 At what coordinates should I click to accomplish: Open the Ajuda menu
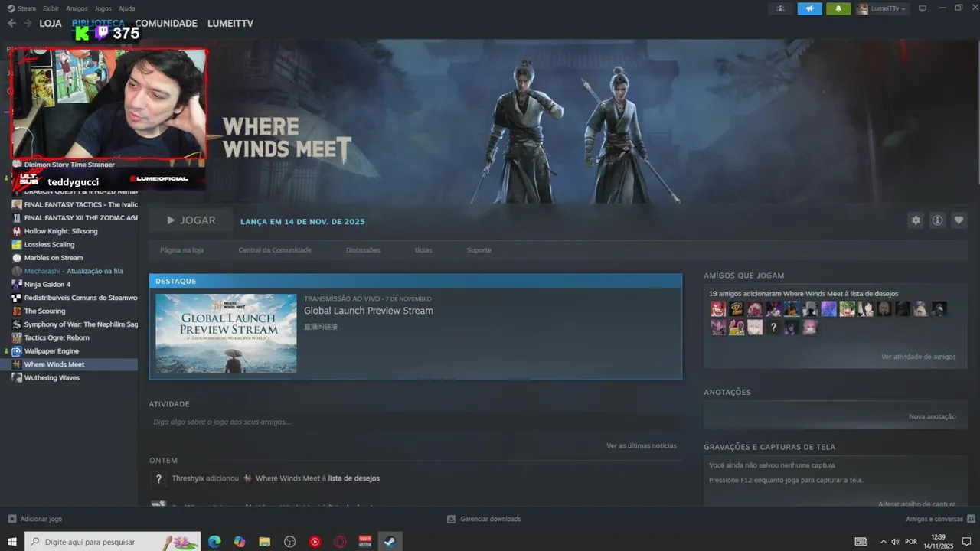pyautogui.click(x=126, y=8)
